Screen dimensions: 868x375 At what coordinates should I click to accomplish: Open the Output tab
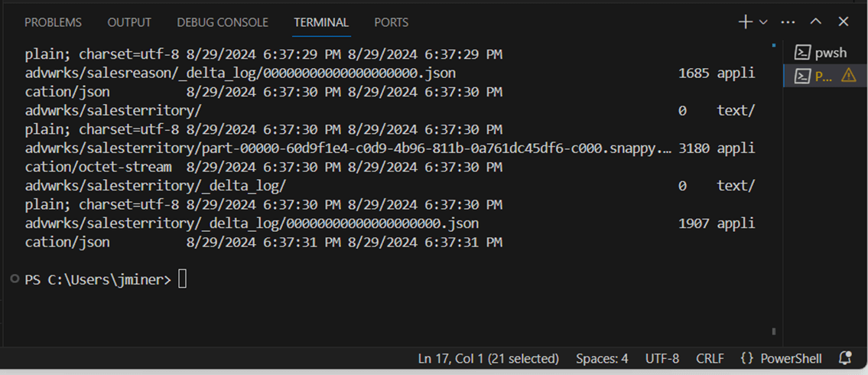coord(129,22)
